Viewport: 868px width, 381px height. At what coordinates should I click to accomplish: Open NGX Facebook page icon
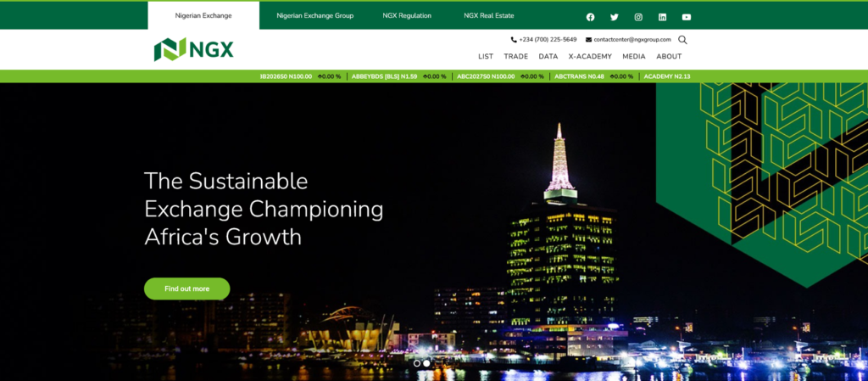590,17
